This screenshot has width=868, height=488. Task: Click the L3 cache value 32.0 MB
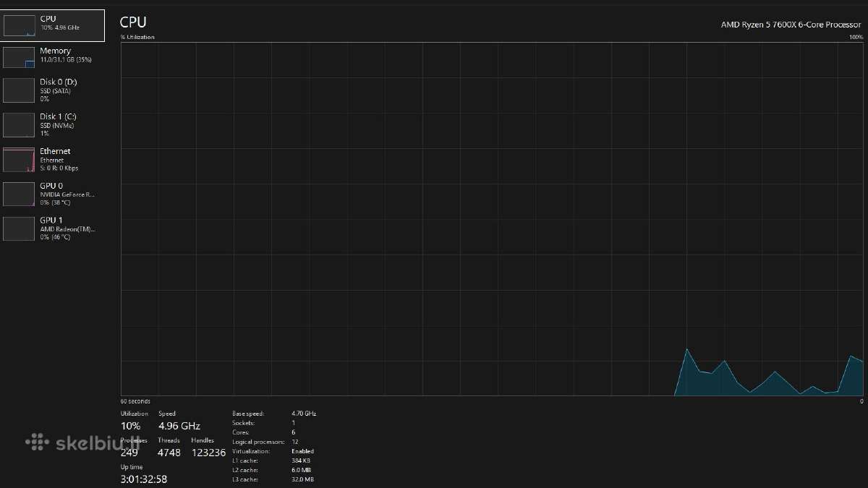coord(303,479)
